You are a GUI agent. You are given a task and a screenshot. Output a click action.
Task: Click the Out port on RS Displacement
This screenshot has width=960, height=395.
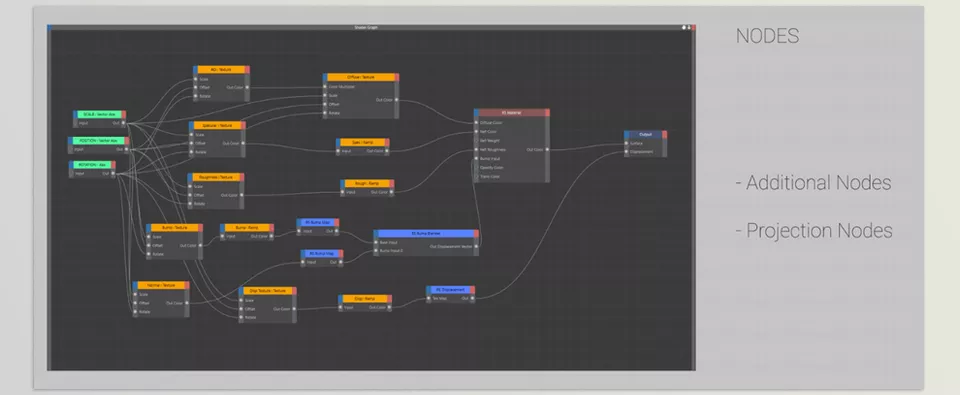click(472, 298)
